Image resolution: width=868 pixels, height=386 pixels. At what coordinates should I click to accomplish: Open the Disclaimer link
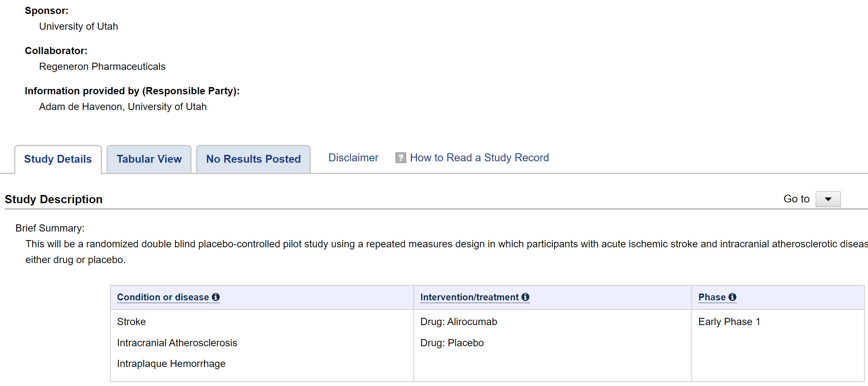[353, 158]
